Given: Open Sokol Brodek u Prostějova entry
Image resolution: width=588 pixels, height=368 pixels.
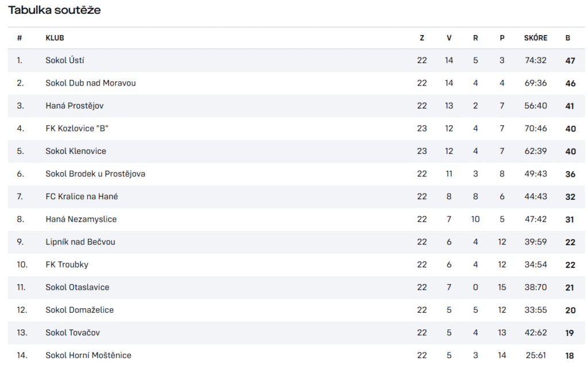Looking at the screenshot, I should pos(95,174).
